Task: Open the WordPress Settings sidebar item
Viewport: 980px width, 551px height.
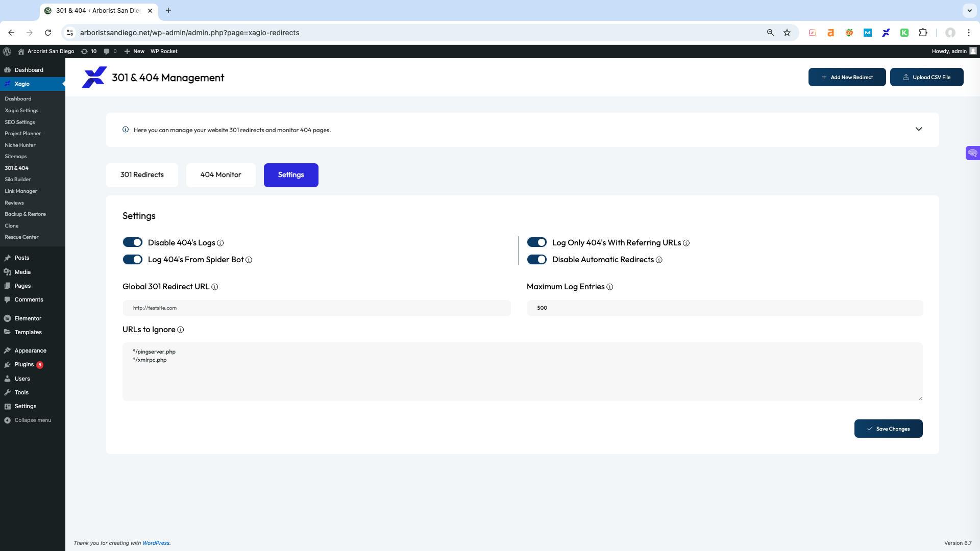Action: coord(26,407)
